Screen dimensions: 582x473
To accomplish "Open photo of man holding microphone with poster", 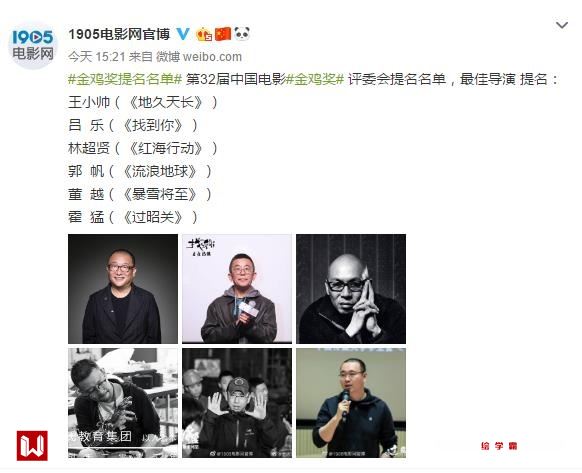I will [x=237, y=289].
